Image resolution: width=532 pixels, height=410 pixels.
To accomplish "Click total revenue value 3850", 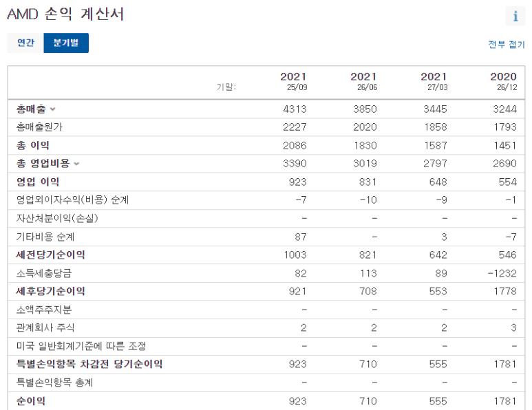I will tap(365, 109).
